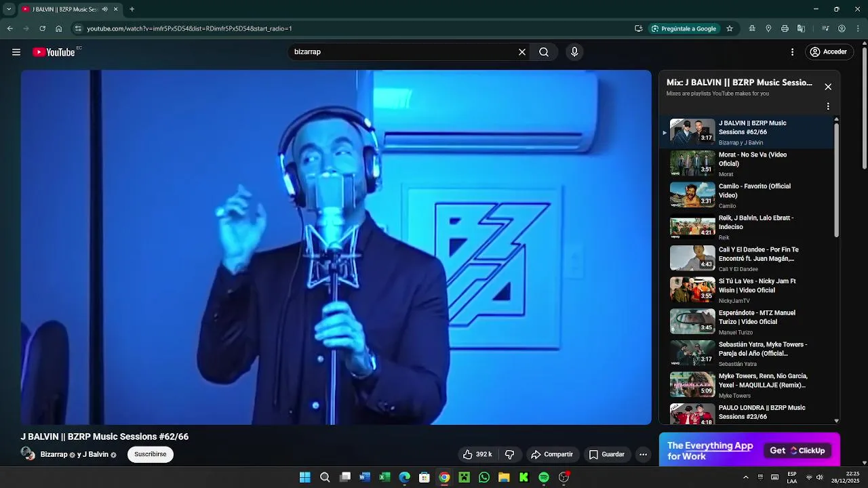Select the Mix title heading text

(x=739, y=83)
